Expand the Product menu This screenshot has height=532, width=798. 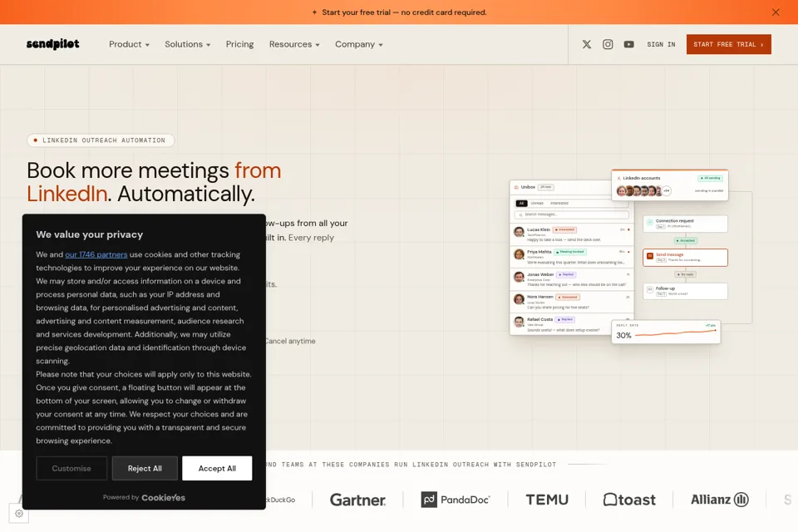click(x=130, y=44)
